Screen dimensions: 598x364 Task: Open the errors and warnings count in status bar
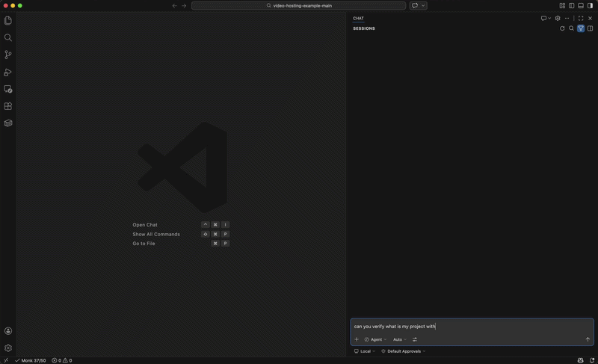pos(62,360)
